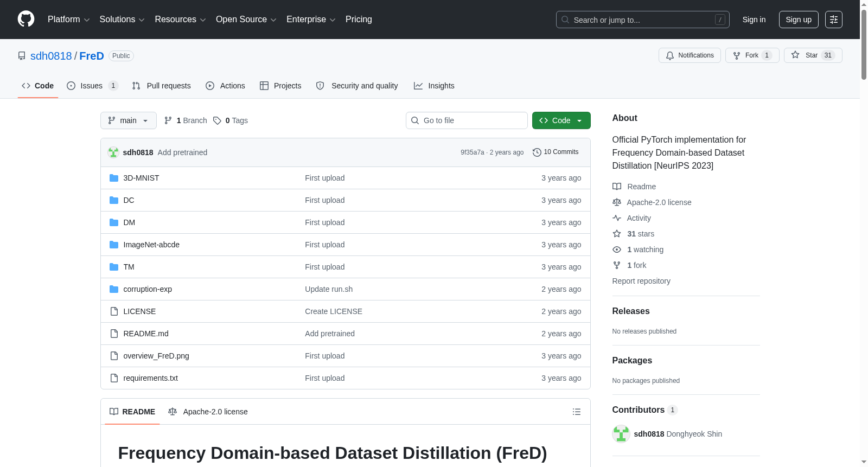868x467 pixels.
Task: Star the FreD repository
Action: (x=813, y=55)
